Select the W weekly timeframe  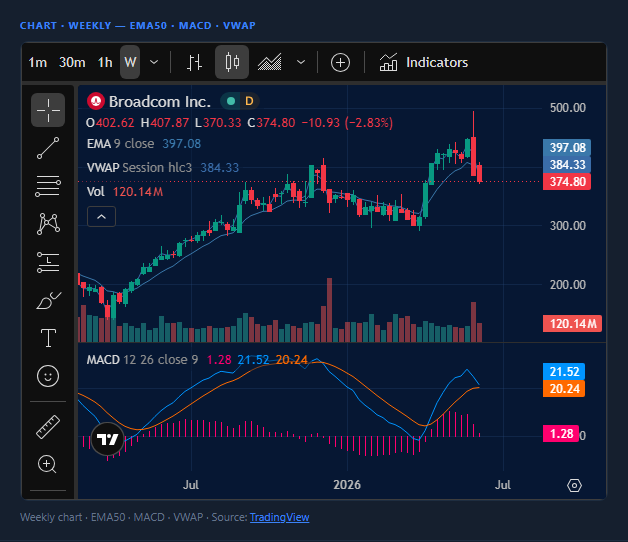click(x=130, y=62)
